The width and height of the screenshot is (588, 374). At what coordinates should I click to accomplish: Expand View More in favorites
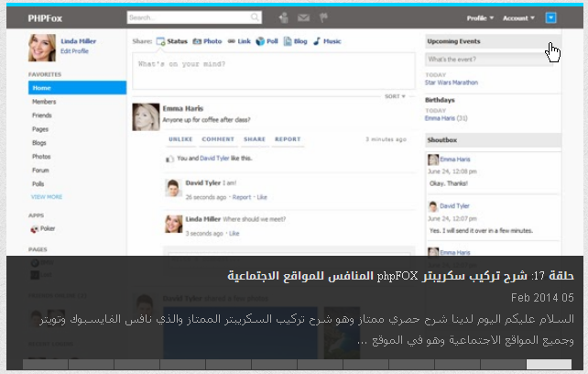47,197
